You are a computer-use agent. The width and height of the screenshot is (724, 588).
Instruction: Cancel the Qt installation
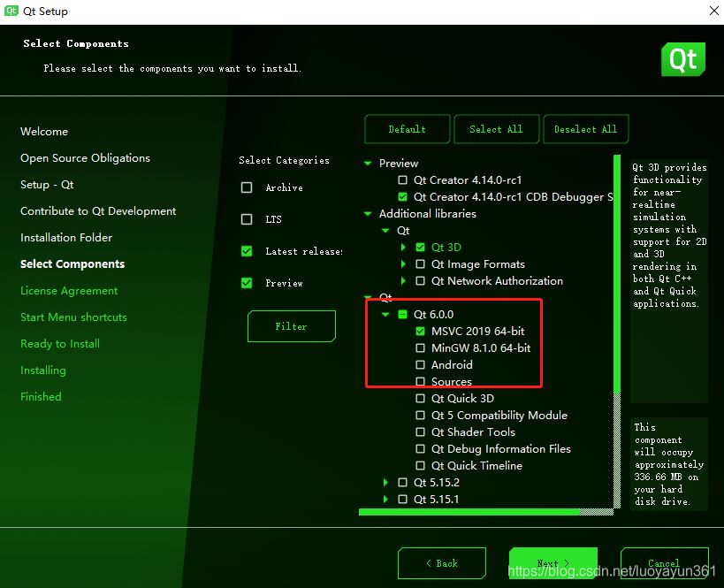pos(665,563)
